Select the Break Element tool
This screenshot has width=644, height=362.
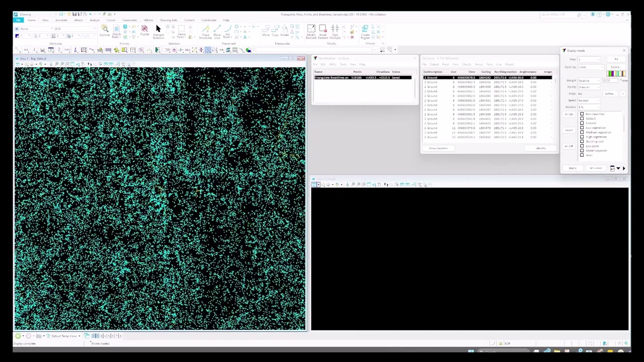coord(323,32)
